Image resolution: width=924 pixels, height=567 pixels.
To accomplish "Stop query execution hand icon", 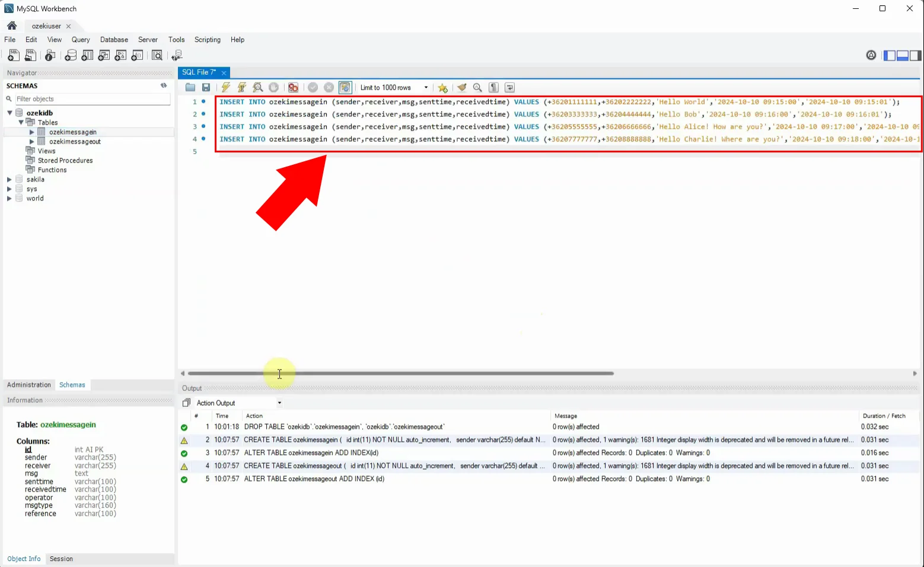I will [x=274, y=87].
